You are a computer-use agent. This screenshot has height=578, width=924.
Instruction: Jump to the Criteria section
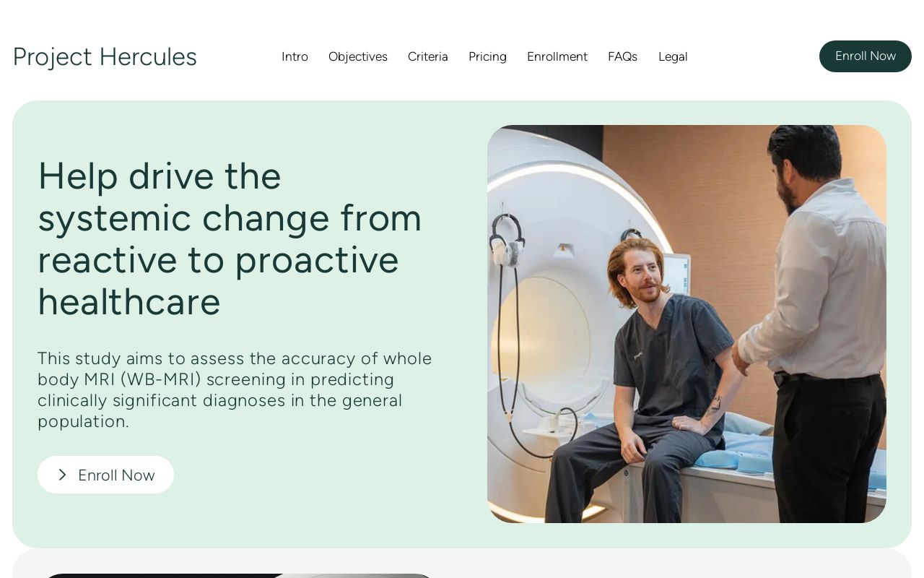[x=428, y=56]
